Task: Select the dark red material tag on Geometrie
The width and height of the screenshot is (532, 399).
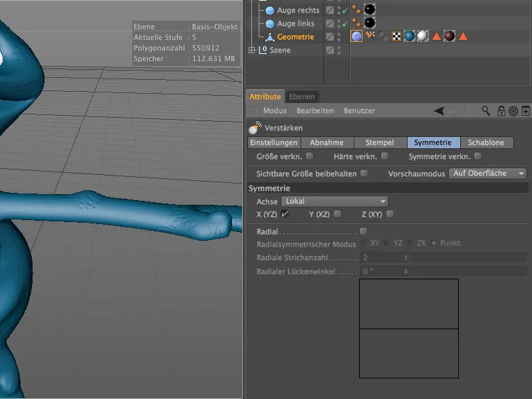Action: tap(450, 36)
